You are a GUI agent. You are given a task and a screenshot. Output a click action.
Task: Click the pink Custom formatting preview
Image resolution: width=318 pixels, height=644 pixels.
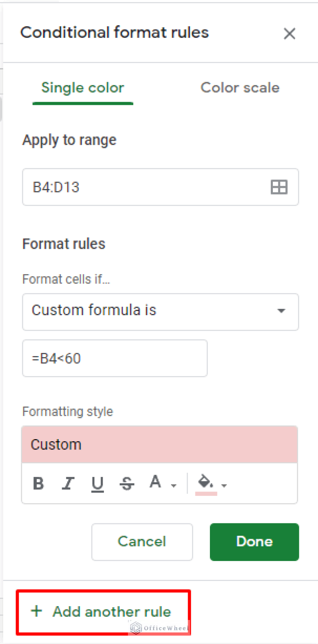coord(159,444)
